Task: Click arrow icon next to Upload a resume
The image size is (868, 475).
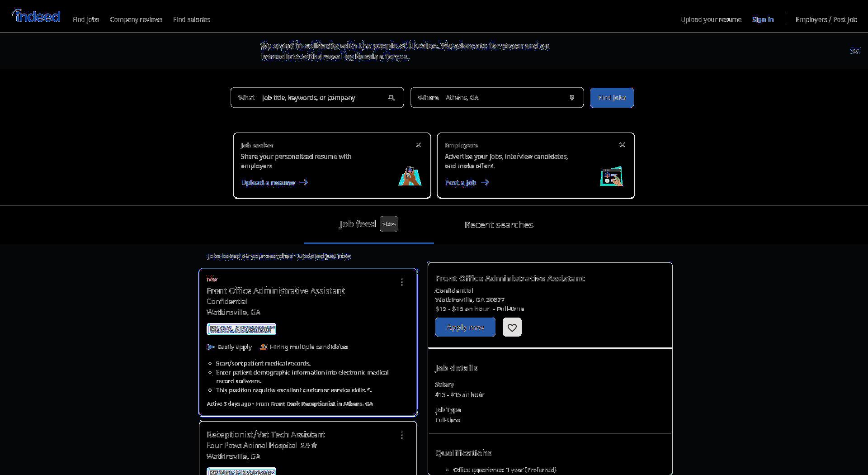Action: click(304, 182)
